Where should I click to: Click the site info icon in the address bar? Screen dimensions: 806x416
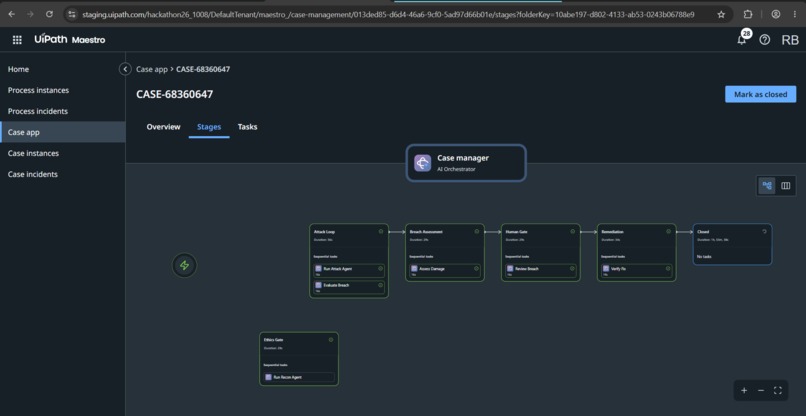(72, 14)
